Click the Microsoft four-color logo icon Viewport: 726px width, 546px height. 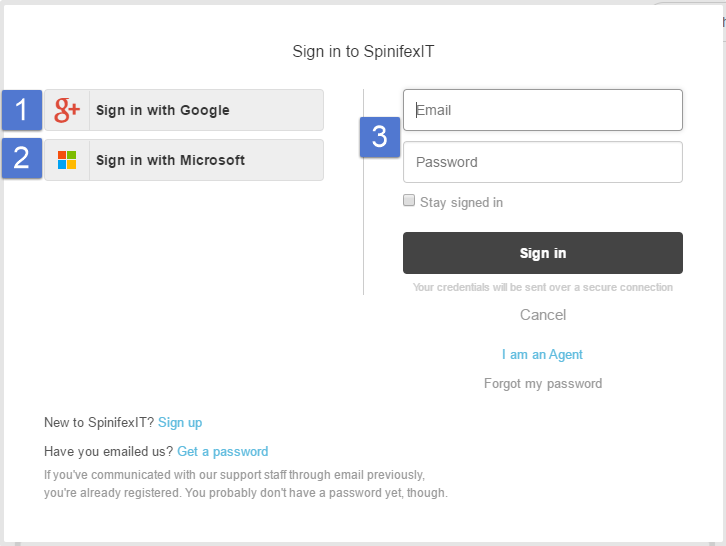tap(67, 160)
